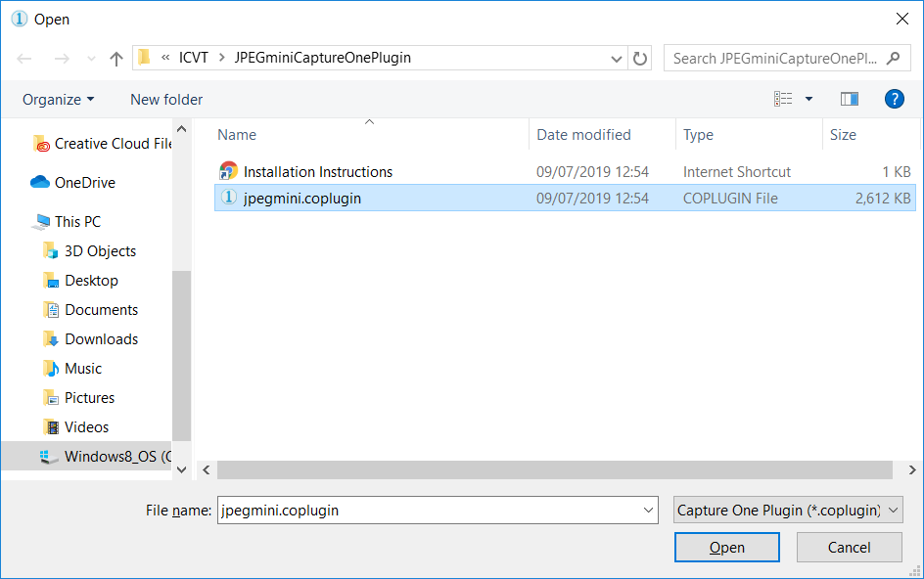924x579 pixels.
Task: Open the Desktop folder in sidebar
Action: [91, 281]
